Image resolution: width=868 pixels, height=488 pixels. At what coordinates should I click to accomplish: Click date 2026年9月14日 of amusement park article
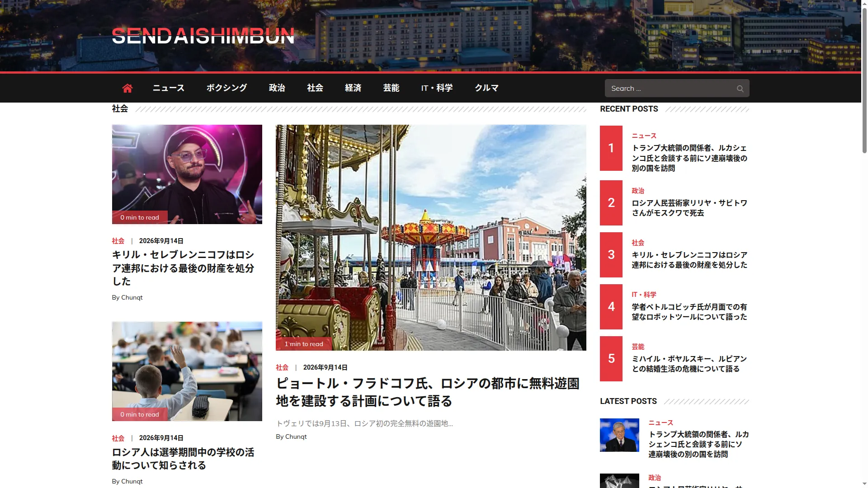tap(325, 367)
